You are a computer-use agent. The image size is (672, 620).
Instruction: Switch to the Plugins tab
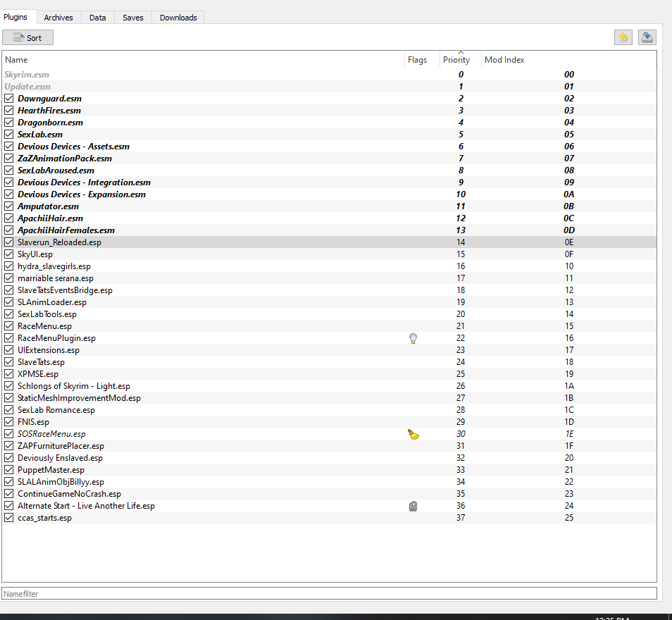(x=16, y=17)
